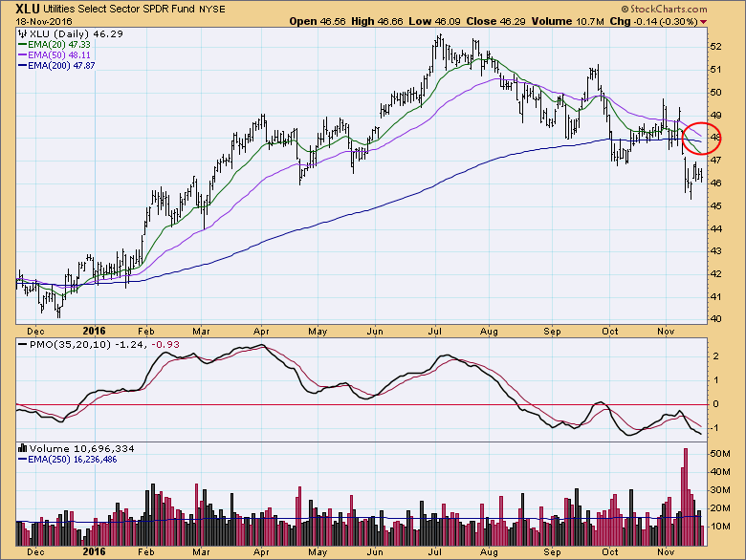Click the XLU (Daily) 46.29 legend label

coord(77,33)
